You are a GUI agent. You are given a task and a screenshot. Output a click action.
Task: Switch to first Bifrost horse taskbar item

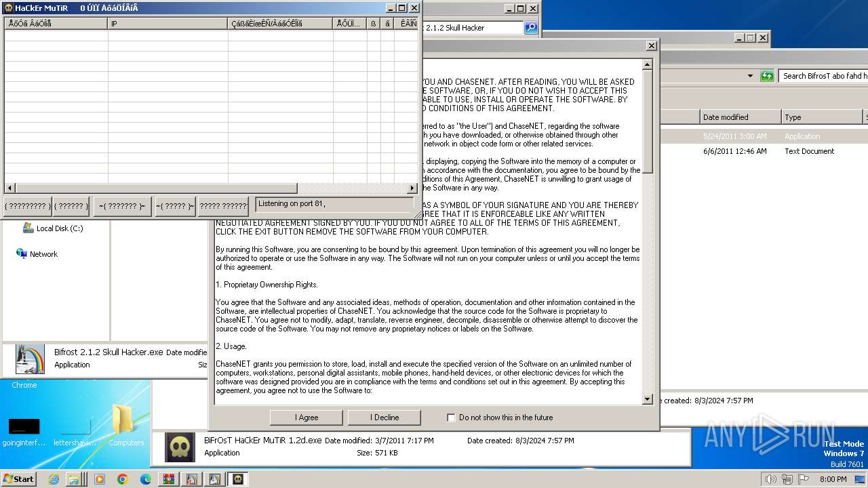(x=192, y=479)
